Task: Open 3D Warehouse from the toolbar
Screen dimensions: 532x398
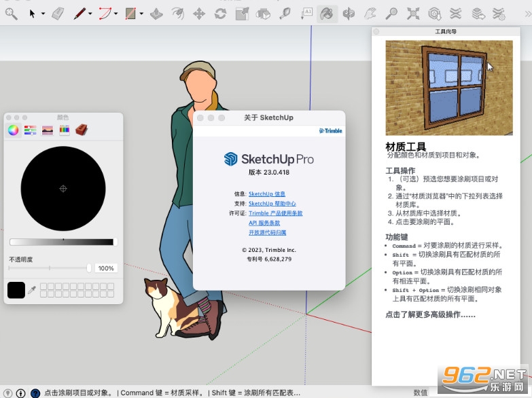Action: [x=434, y=14]
